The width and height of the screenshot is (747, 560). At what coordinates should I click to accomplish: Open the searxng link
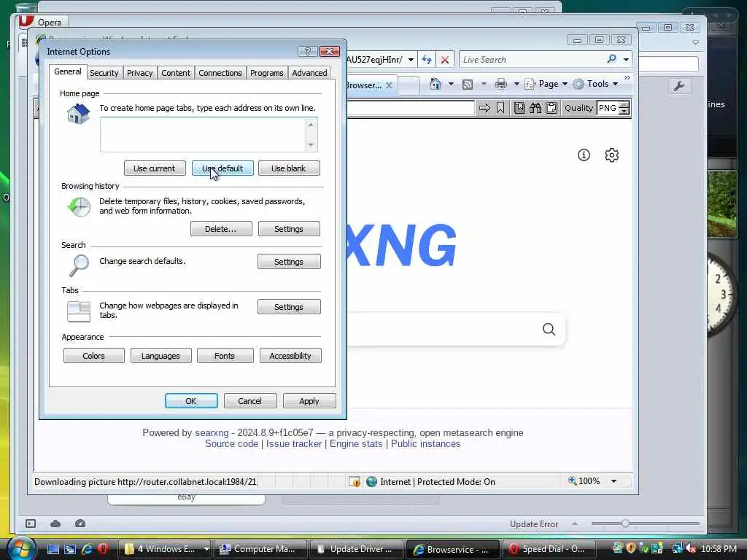212,433
